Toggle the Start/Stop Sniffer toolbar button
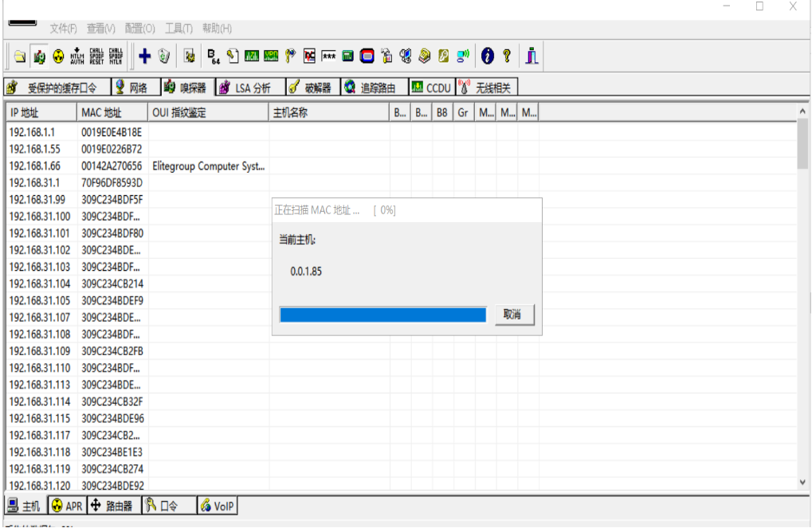This screenshot has height=528, width=812. (39, 56)
